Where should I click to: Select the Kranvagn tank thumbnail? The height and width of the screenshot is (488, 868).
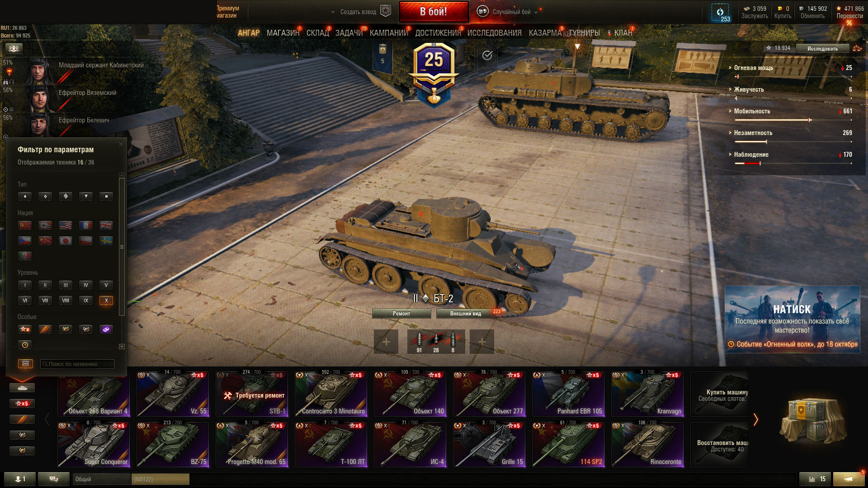[x=647, y=394]
